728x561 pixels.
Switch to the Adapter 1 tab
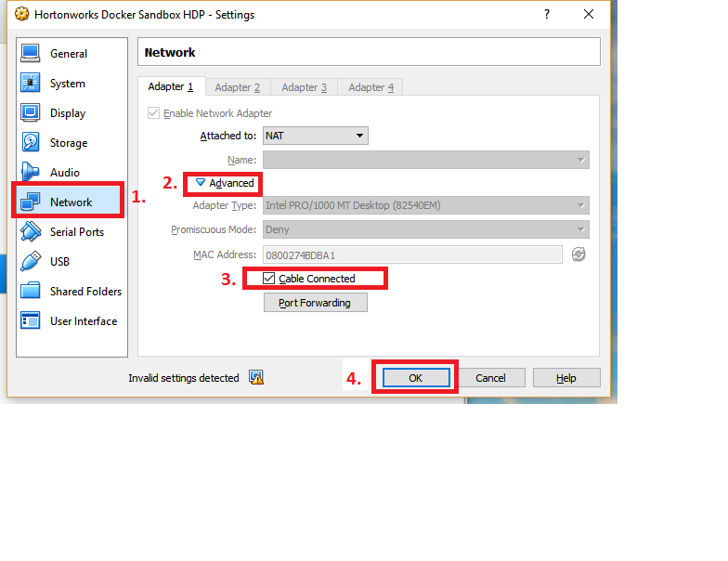tap(171, 87)
